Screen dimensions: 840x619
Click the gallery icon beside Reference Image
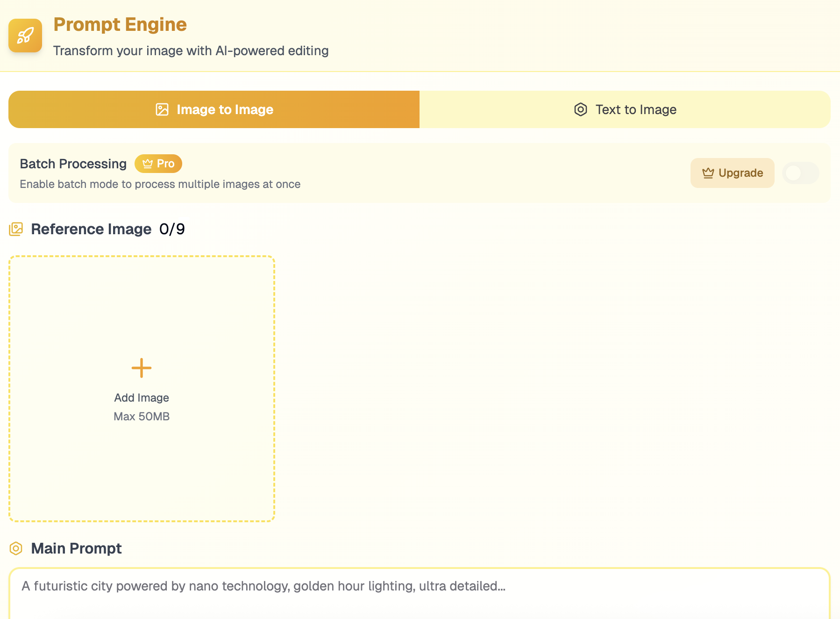pyautogui.click(x=16, y=229)
